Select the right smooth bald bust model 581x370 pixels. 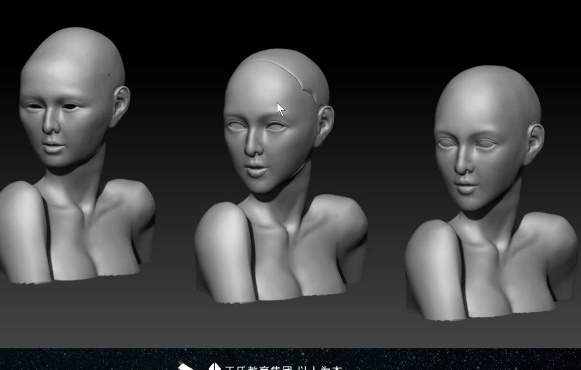[x=491, y=193]
